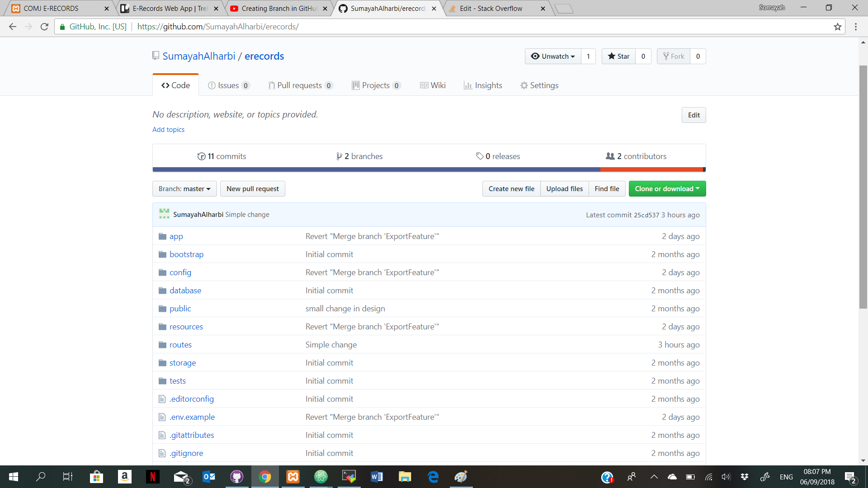The image size is (868, 488).
Task: Go back with browser back arrow
Action: [13, 27]
